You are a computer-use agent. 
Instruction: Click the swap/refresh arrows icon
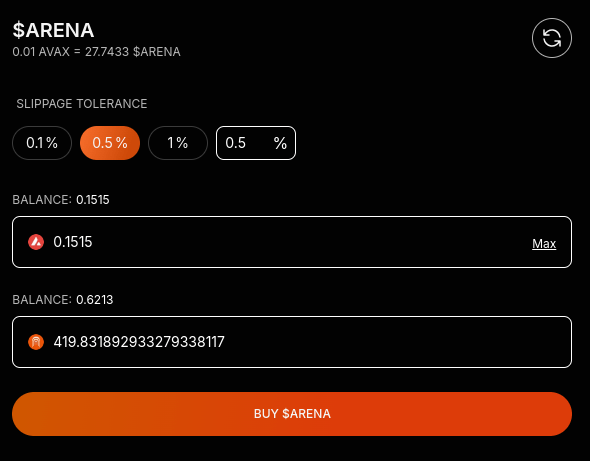(552, 38)
